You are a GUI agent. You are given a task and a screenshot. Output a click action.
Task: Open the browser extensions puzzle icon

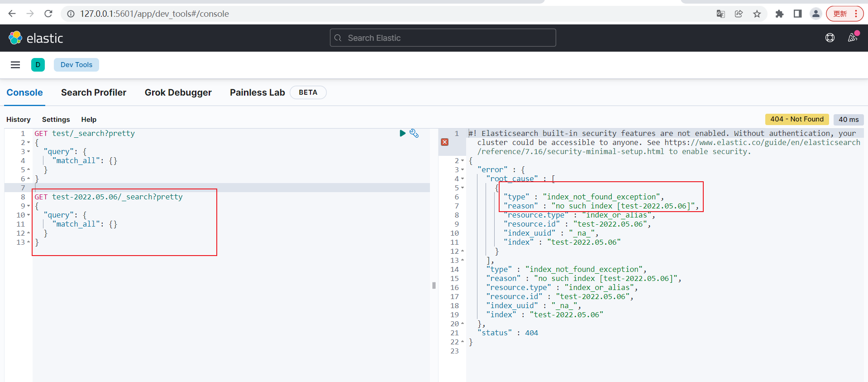[779, 14]
